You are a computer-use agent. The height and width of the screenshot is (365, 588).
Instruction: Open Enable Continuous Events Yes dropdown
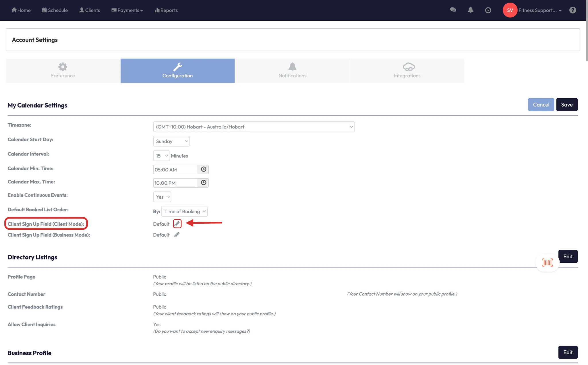(x=162, y=197)
